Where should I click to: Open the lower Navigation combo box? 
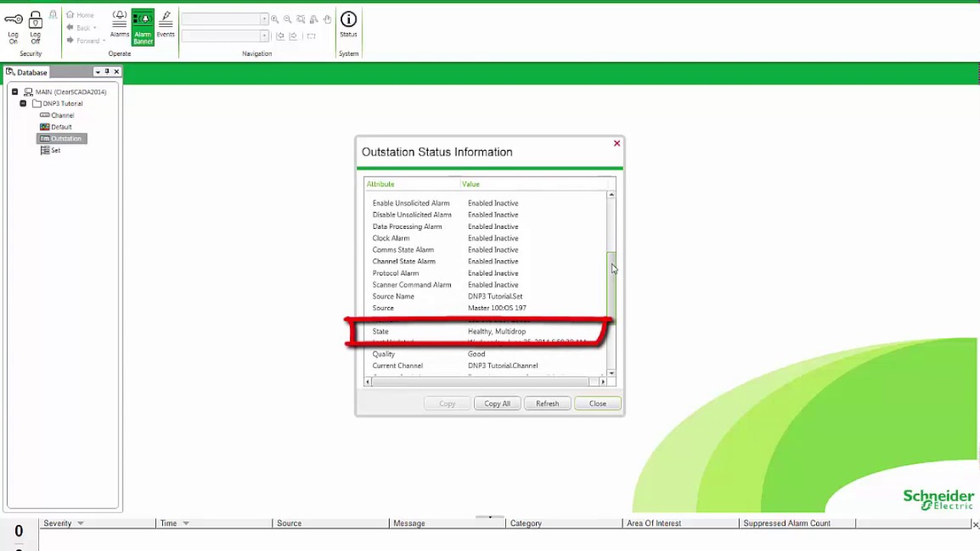pyautogui.click(x=225, y=36)
